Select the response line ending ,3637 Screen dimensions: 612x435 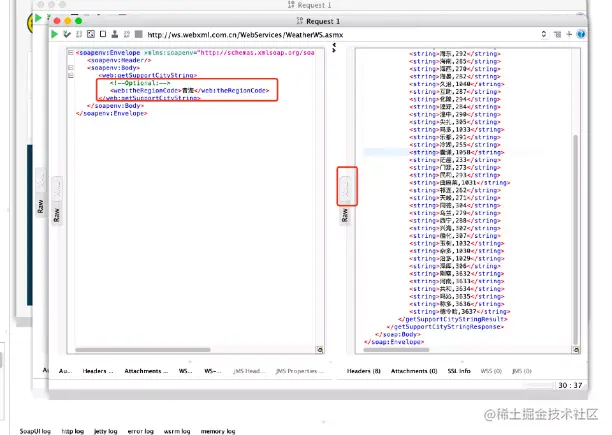coord(459,312)
